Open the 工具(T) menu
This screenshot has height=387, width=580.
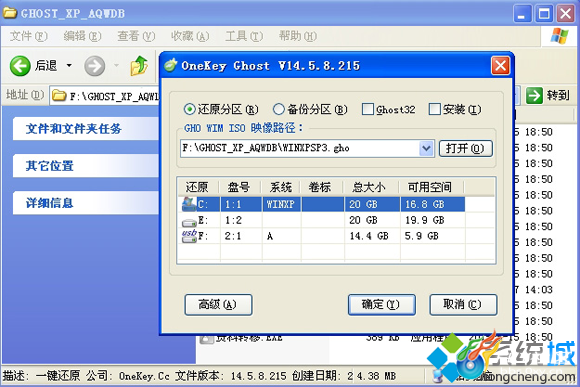pos(244,36)
